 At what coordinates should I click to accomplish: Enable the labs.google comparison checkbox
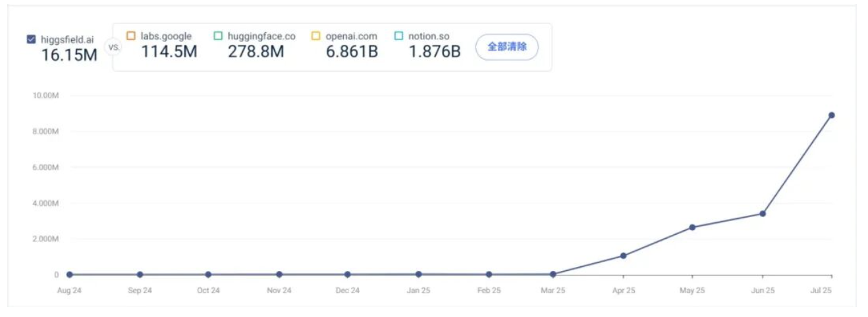(131, 36)
